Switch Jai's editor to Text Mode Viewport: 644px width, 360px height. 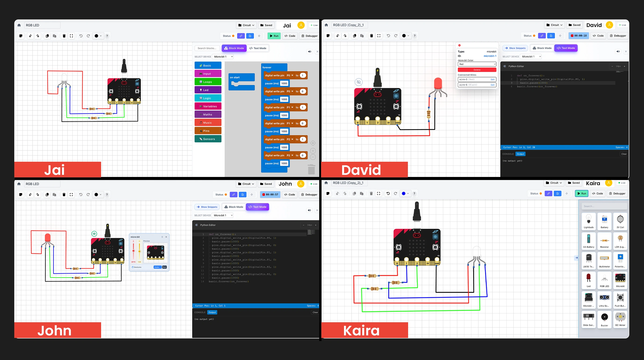point(258,48)
